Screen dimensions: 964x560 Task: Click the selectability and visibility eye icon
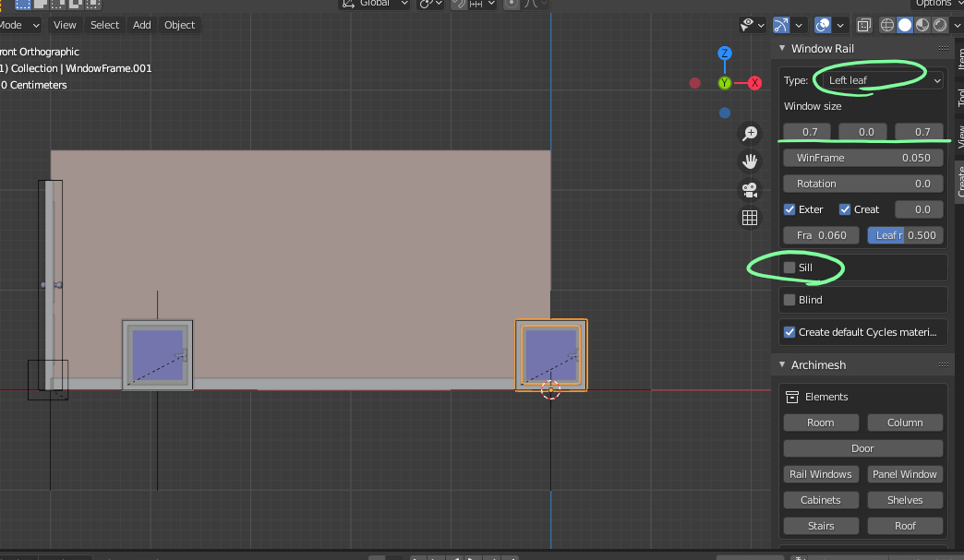tap(748, 25)
